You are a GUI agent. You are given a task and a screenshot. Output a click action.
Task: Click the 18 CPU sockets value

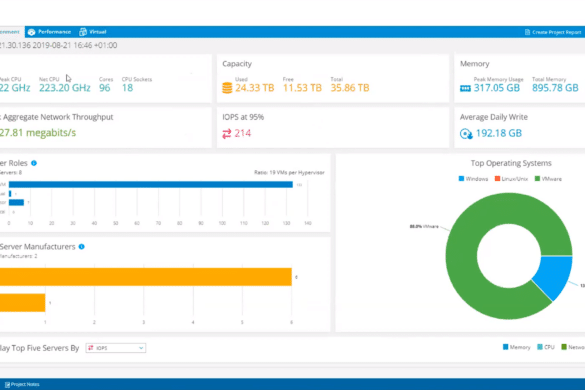tap(127, 88)
